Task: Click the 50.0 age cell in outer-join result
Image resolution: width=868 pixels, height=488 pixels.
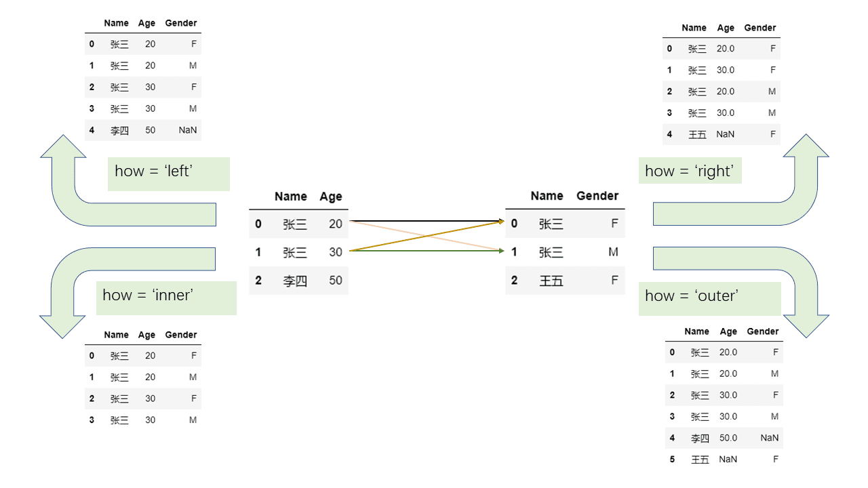Action: pyautogui.click(x=728, y=438)
